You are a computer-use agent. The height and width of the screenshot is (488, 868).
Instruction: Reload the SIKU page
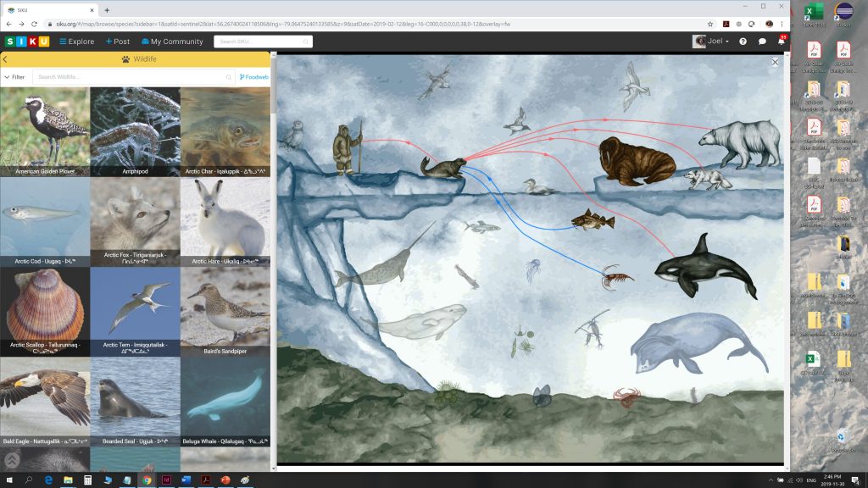[34, 24]
